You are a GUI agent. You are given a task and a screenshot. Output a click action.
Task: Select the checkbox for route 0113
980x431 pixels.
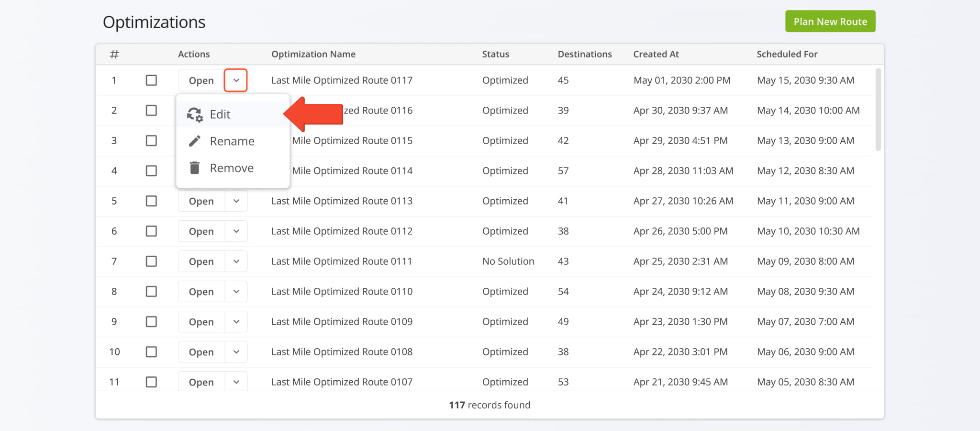151,201
